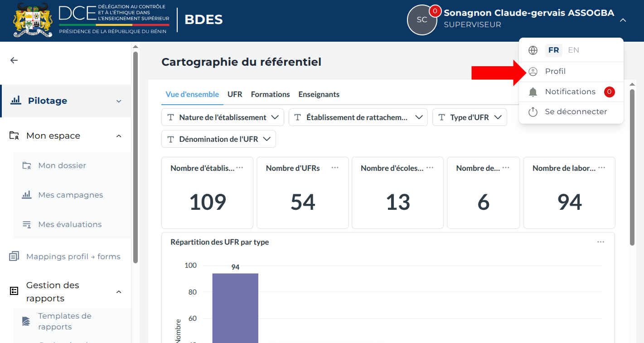Image resolution: width=644 pixels, height=343 pixels.
Task: Click the 13 écoles value
Action: (x=398, y=202)
